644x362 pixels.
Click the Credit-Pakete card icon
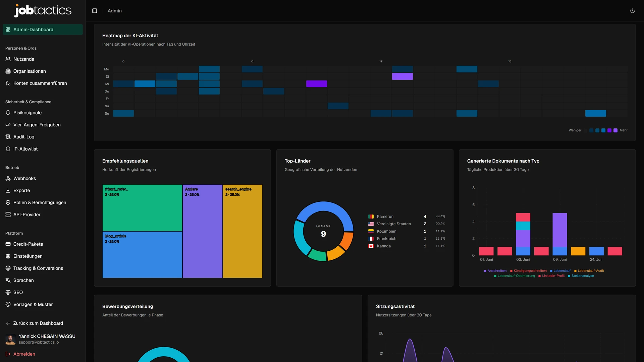[8, 244]
